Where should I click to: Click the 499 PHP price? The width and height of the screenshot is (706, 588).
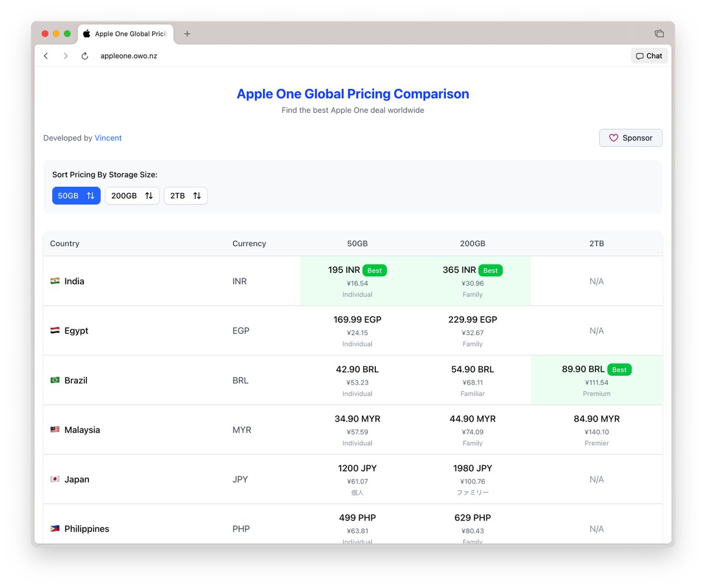[x=357, y=517]
